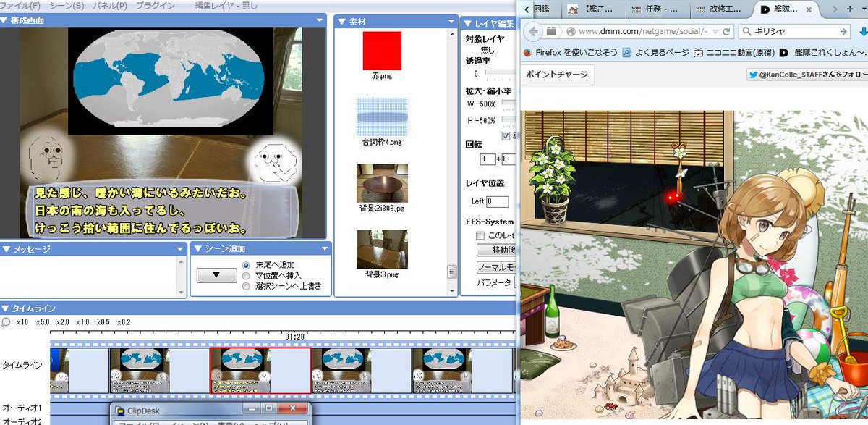Toggle the checkbox below the H scale slider
Image resolution: width=868 pixels, height=425 pixels.
(506, 135)
